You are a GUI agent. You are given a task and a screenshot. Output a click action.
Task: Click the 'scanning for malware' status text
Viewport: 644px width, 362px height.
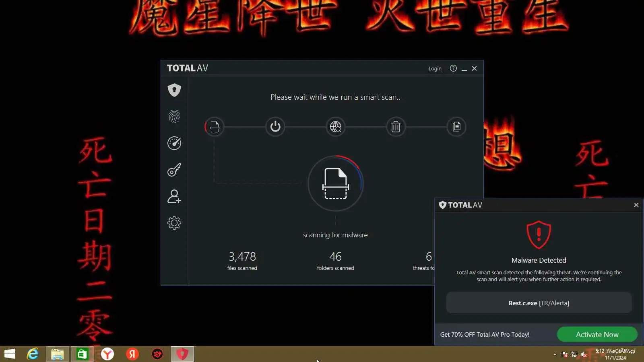pyautogui.click(x=335, y=235)
